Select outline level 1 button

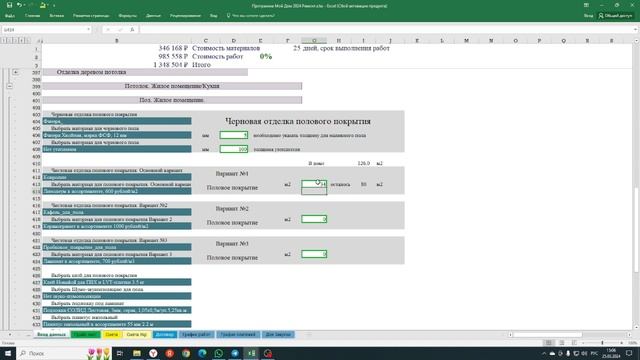(x=4, y=40)
